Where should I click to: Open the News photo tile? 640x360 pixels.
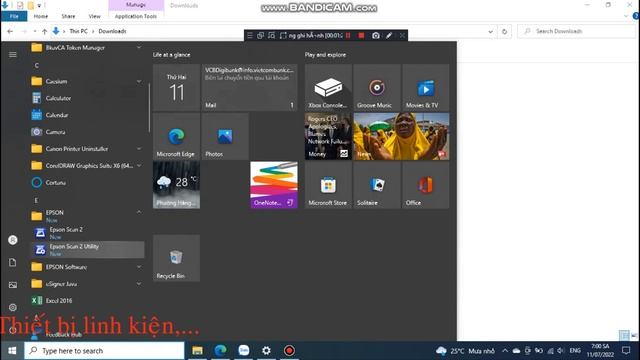coord(401,136)
